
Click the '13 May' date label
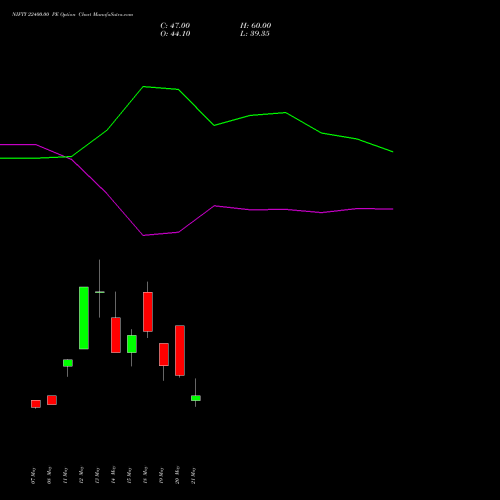97,476
